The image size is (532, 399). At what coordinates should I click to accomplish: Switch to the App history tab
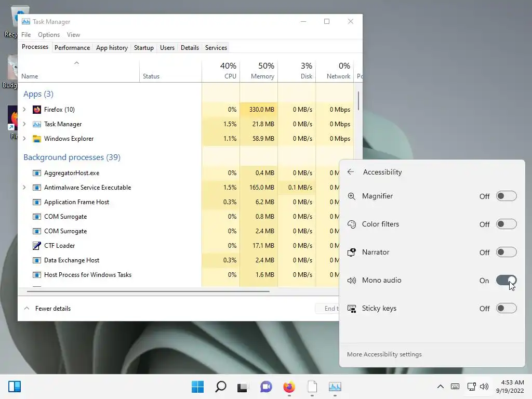[x=112, y=48]
